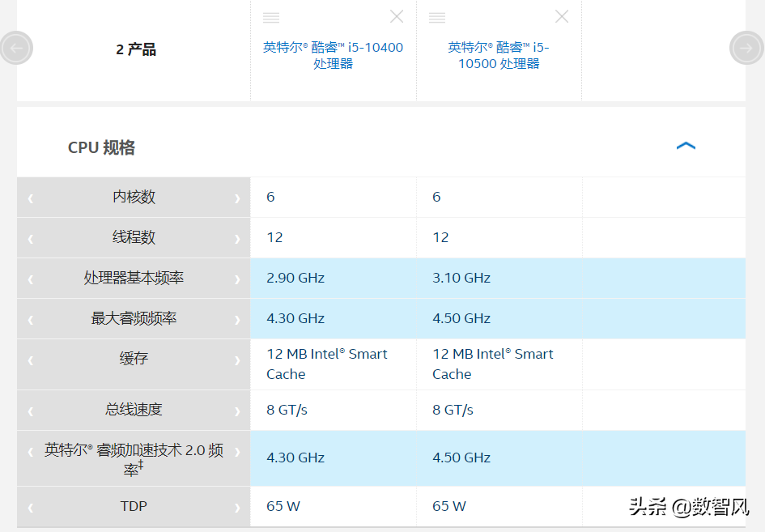The image size is (765, 532).
Task: Click the right circular navigation arrow
Action: [746, 48]
